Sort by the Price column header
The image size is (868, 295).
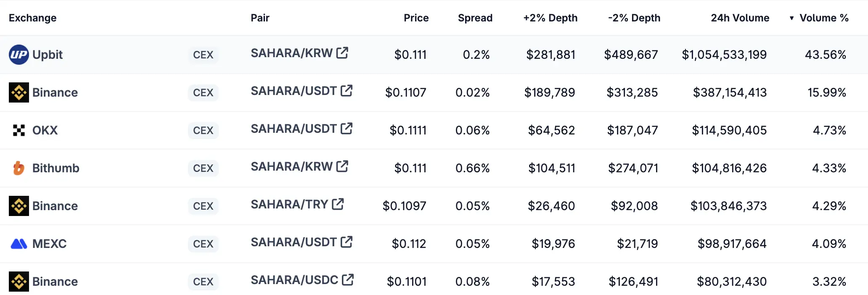coord(416,18)
